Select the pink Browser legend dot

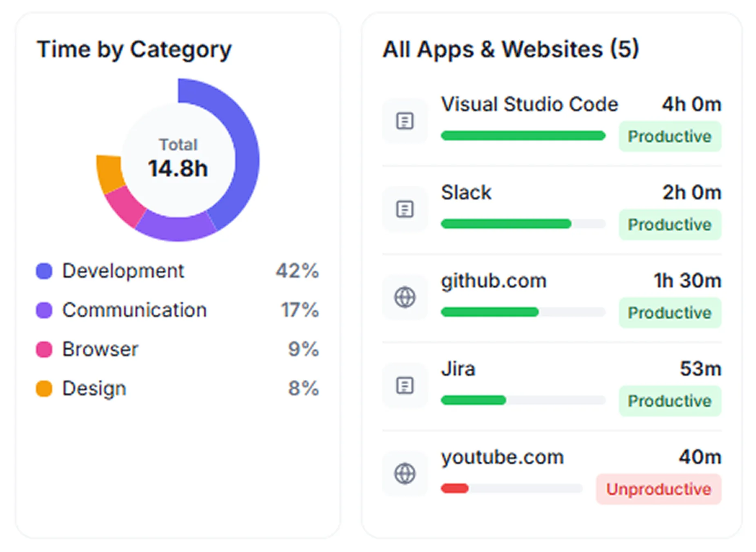tap(44, 349)
